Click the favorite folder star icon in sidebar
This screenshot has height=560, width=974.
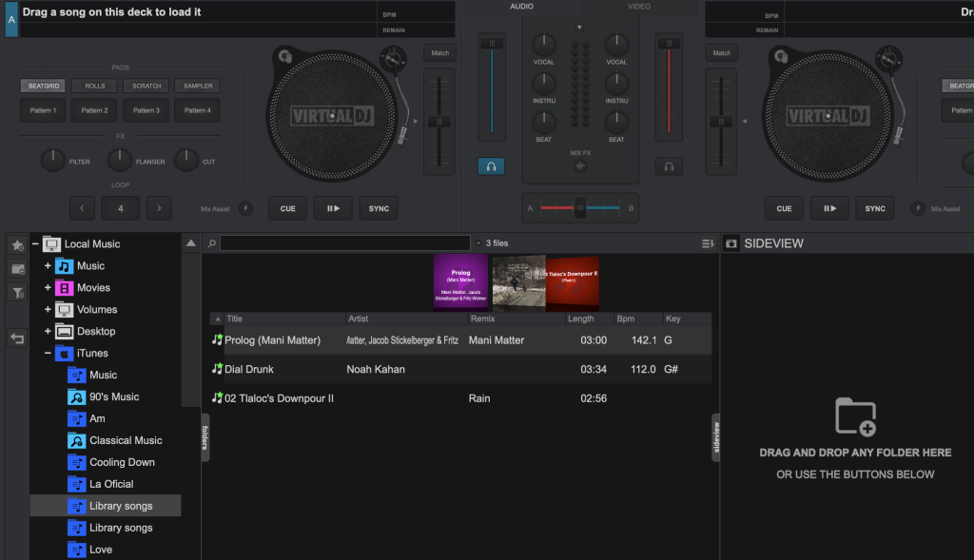pos(17,245)
